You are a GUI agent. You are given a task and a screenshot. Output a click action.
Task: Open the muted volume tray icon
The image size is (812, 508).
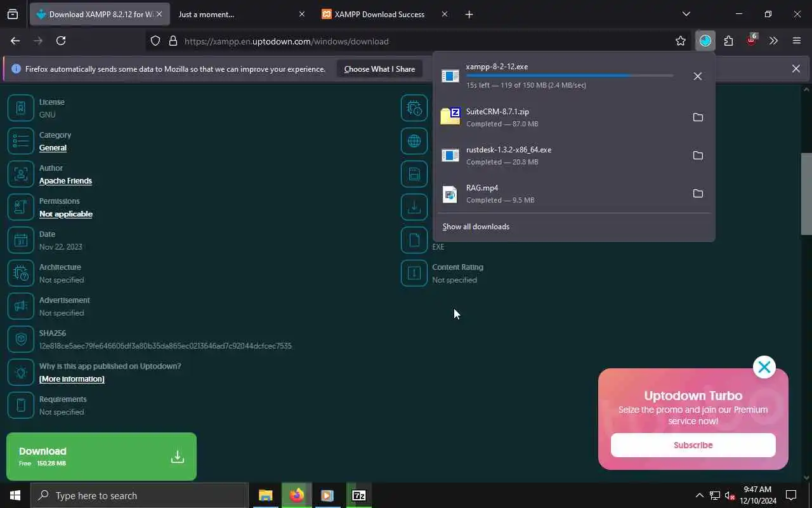click(730, 495)
